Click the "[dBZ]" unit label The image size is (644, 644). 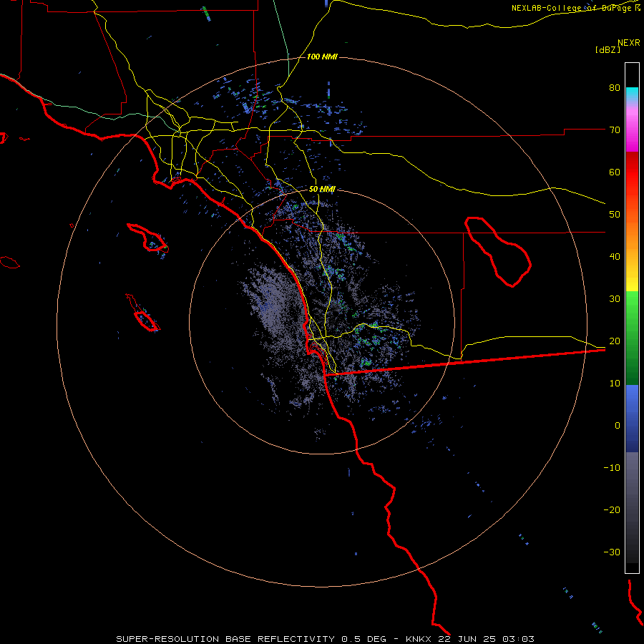pyautogui.click(x=608, y=49)
